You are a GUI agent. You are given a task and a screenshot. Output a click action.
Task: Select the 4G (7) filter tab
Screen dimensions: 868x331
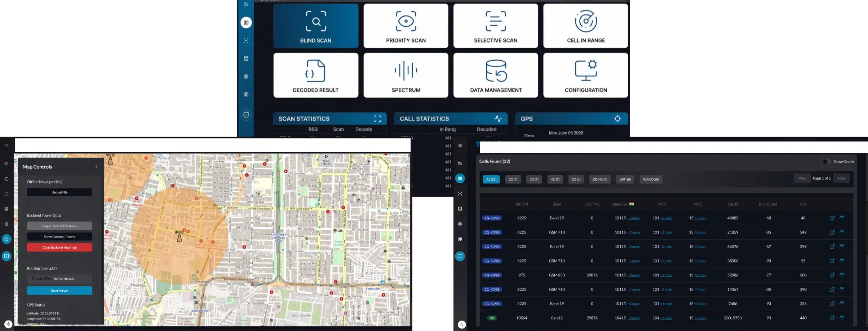[555, 179]
